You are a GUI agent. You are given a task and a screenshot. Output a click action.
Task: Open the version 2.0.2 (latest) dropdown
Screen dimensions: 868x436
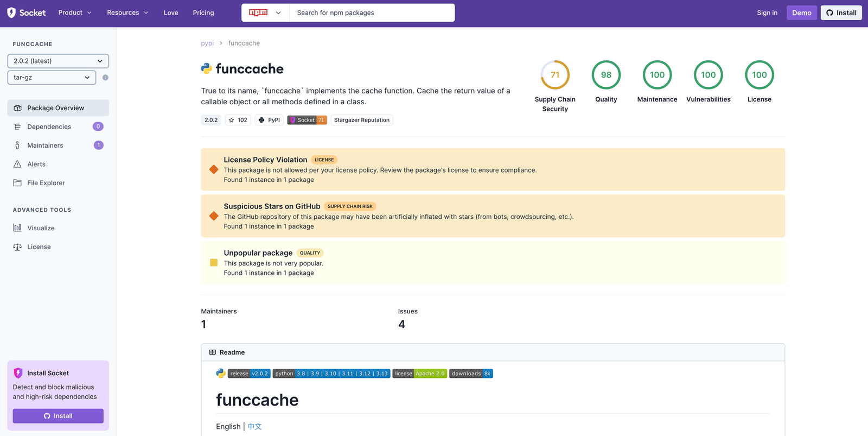pyautogui.click(x=58, y=61)
